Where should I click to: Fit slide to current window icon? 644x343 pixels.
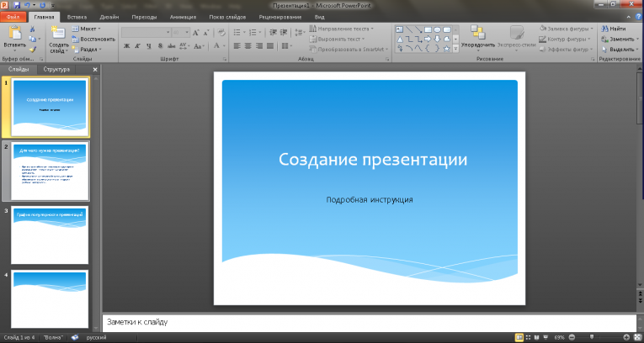click(637, 337)
